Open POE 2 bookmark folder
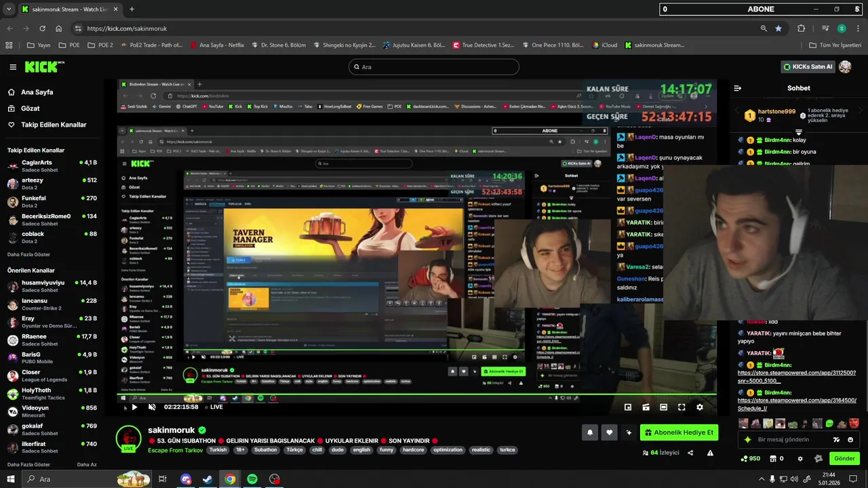The height and width of the screenshot is (488, 868). [100, 45]
